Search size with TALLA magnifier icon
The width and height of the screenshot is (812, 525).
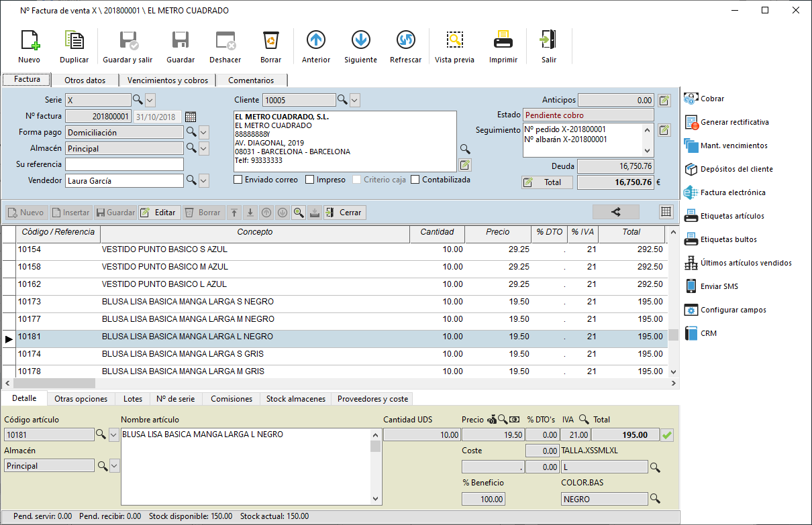coord(655,467)
